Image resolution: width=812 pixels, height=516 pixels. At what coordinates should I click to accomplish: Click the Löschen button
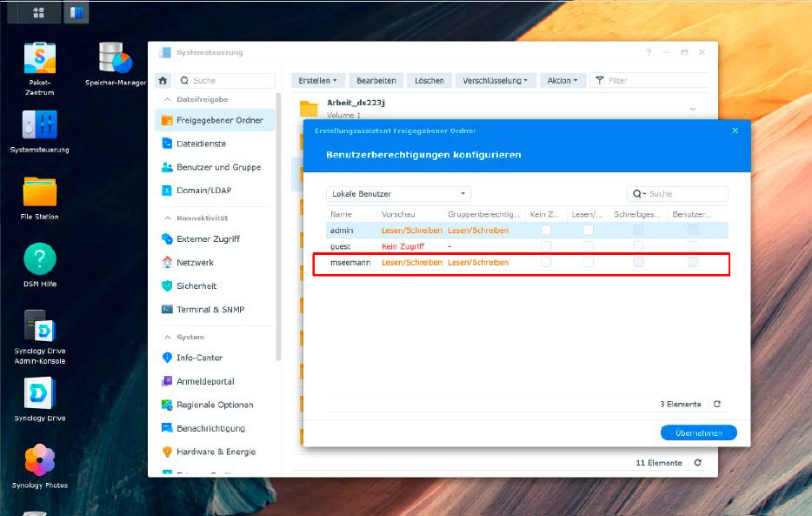(x=429, y=79)
